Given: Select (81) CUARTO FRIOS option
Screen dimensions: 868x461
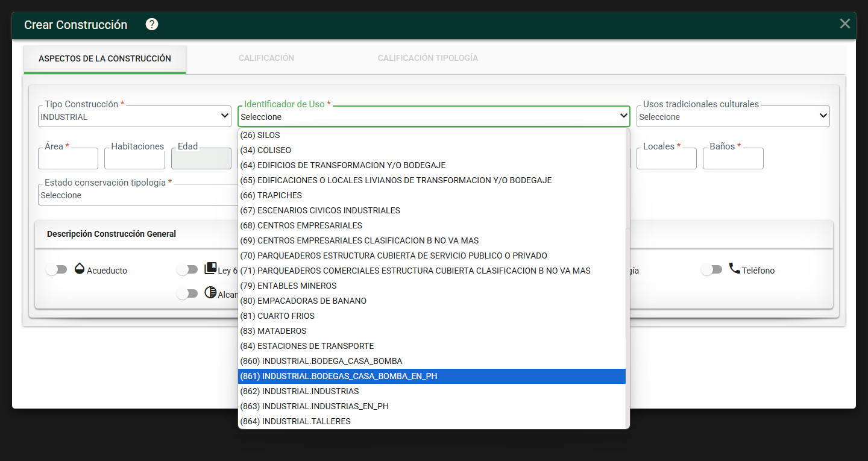Looking at the screenshot, I should [432, 316].
